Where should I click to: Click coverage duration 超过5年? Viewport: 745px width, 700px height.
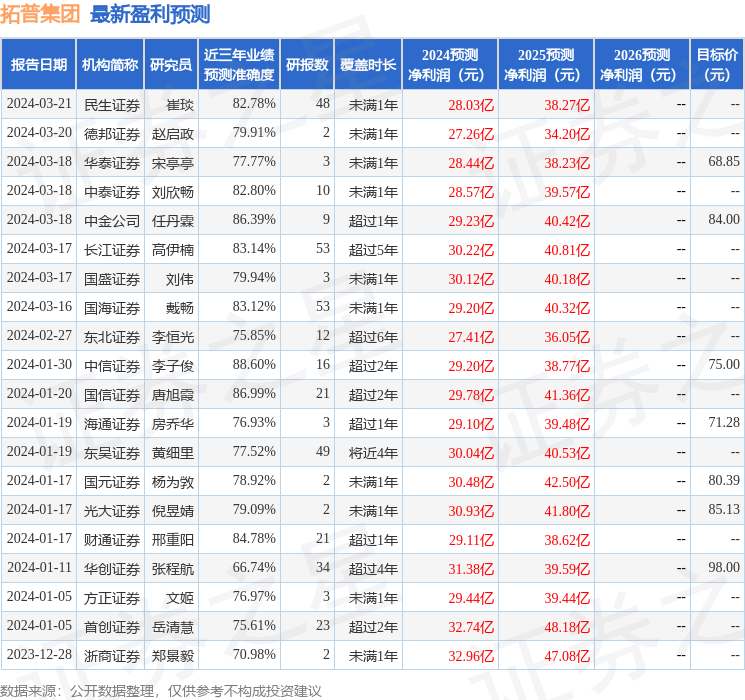[373, 249]
